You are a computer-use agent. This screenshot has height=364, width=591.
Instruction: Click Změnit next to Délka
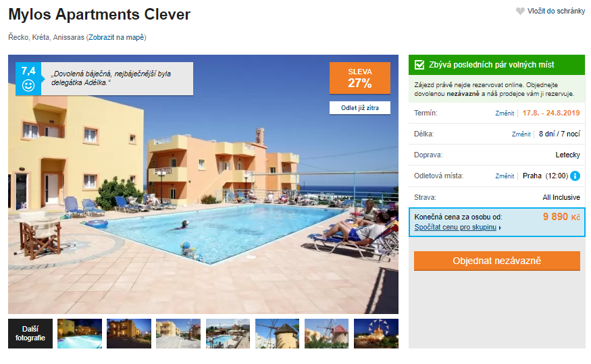[x=521, y=134]
